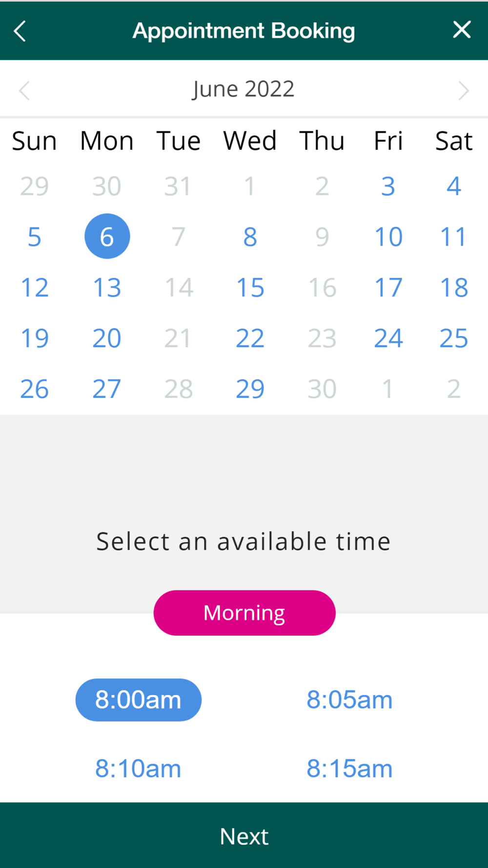Image resolution: width=488 pixels, height=868 pixels.
Task: Select the 8:15am time slot
Action: (x=349, y=768)
